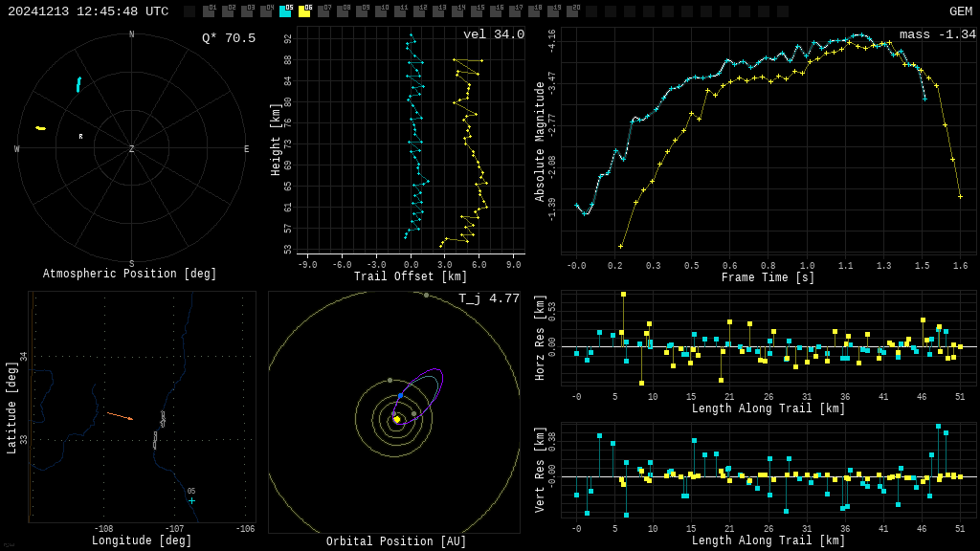Toggle the station 15 indicator

point(477,11)
